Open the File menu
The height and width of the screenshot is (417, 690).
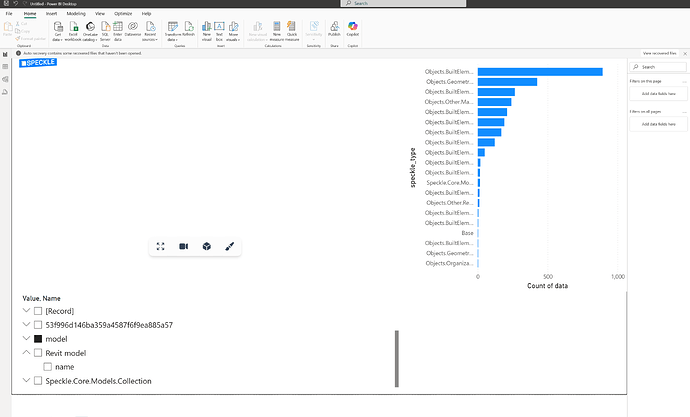9,14
